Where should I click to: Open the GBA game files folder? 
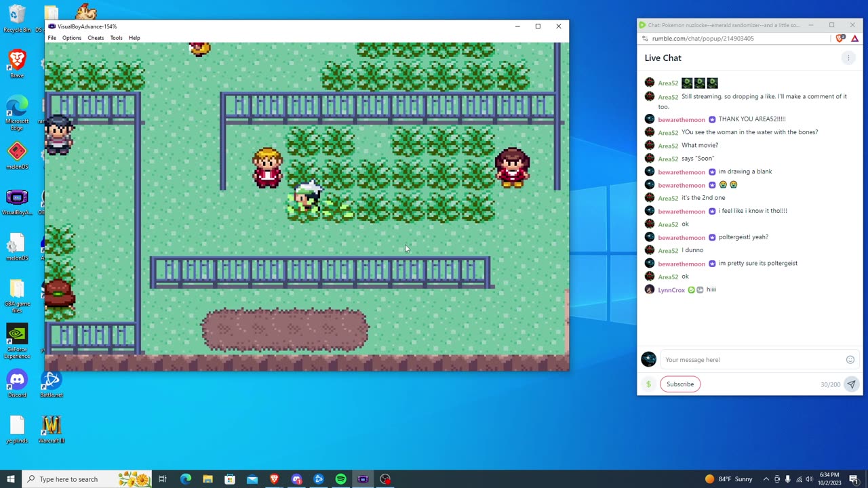pyautogui.click(x=17, y=296)
